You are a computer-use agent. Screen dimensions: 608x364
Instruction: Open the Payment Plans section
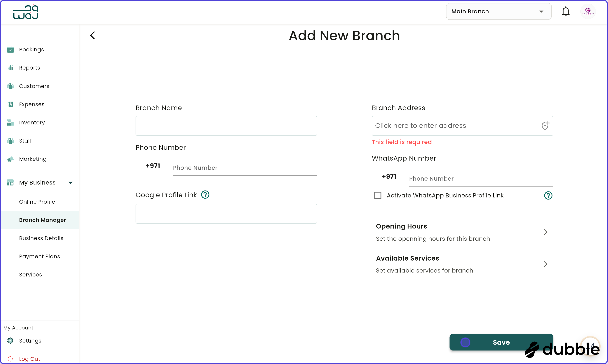tap(39, 256)
